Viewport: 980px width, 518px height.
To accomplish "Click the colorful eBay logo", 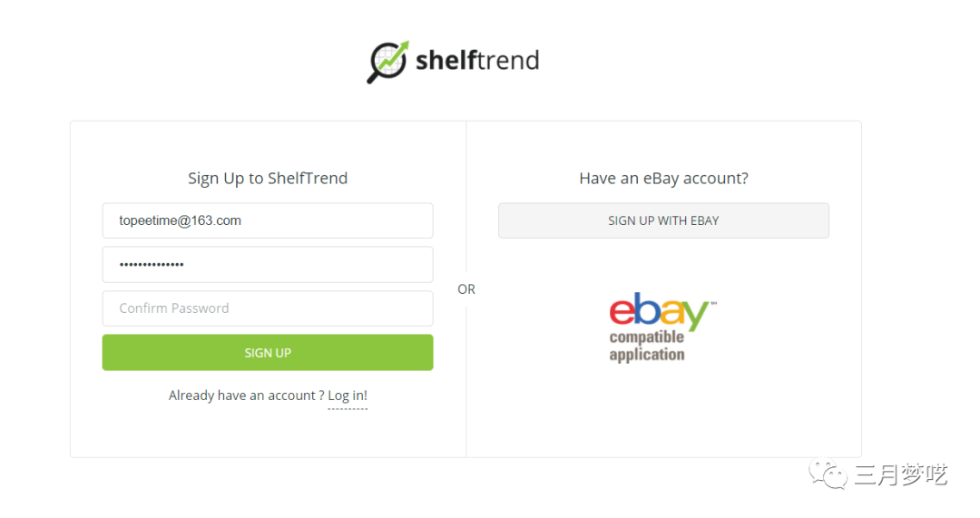I will 660,310.
